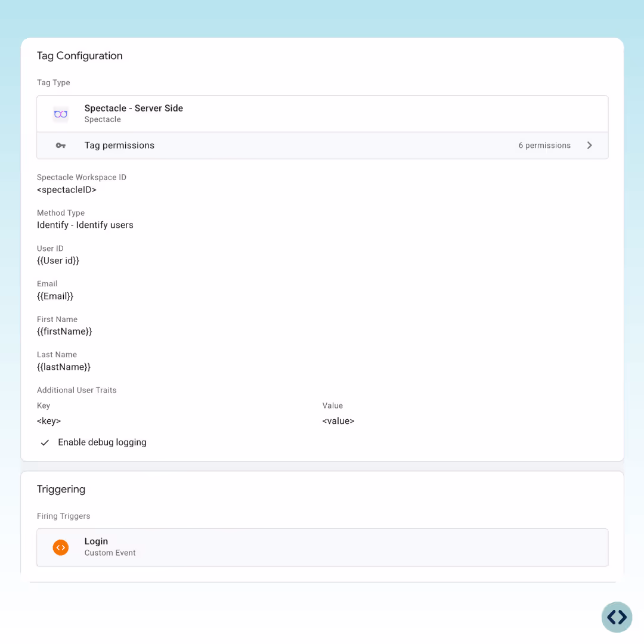Screen dimensions: 644x644
Task: Click the key icon beside Tag permissions
Action: coord(61,145)
